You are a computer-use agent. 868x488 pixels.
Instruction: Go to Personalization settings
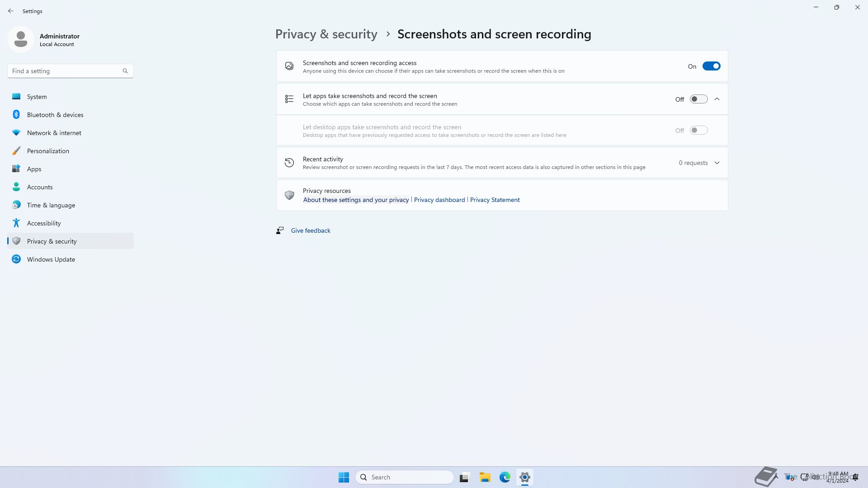(48, 151)
